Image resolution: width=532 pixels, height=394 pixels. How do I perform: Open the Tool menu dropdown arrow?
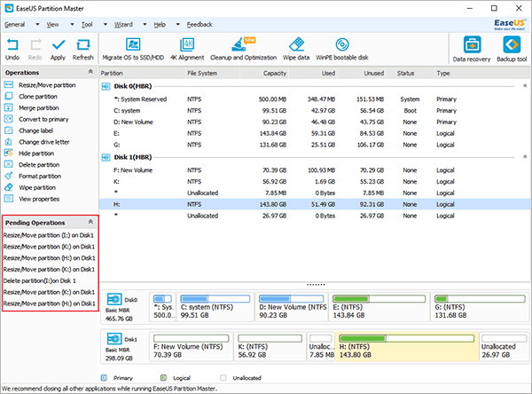pos(106,25)
